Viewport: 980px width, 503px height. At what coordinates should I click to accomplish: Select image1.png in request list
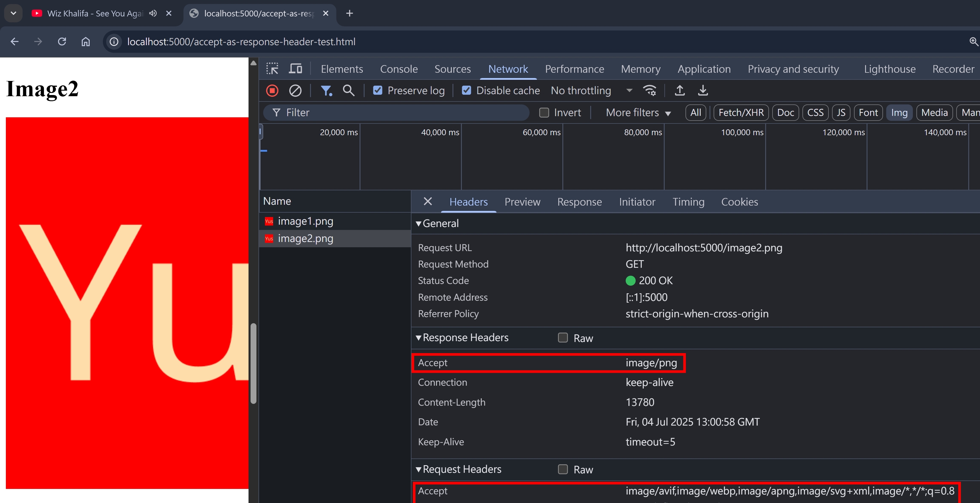coord(335,221)
